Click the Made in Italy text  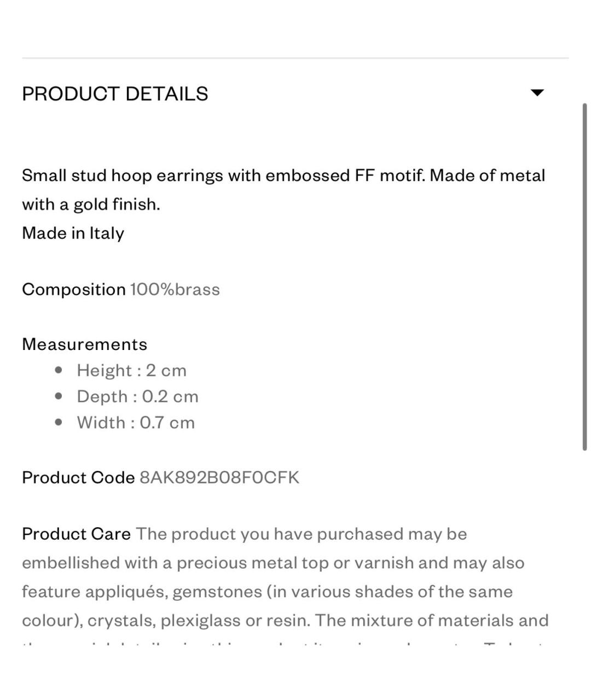(x=73, y=233)
